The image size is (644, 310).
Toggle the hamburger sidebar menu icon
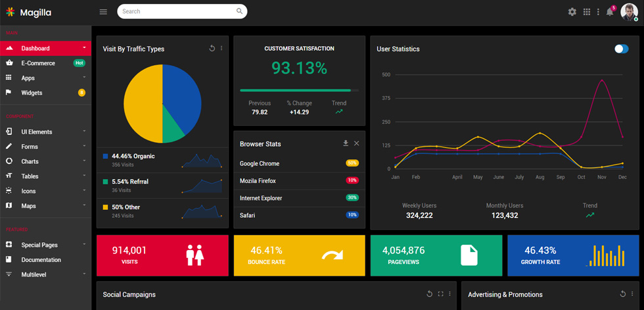point(104,12)
